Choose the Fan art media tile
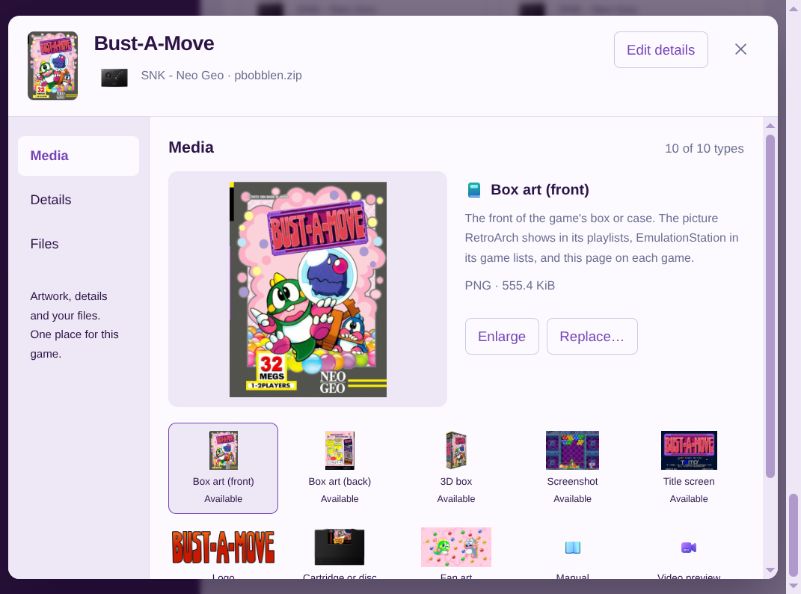 456,551
